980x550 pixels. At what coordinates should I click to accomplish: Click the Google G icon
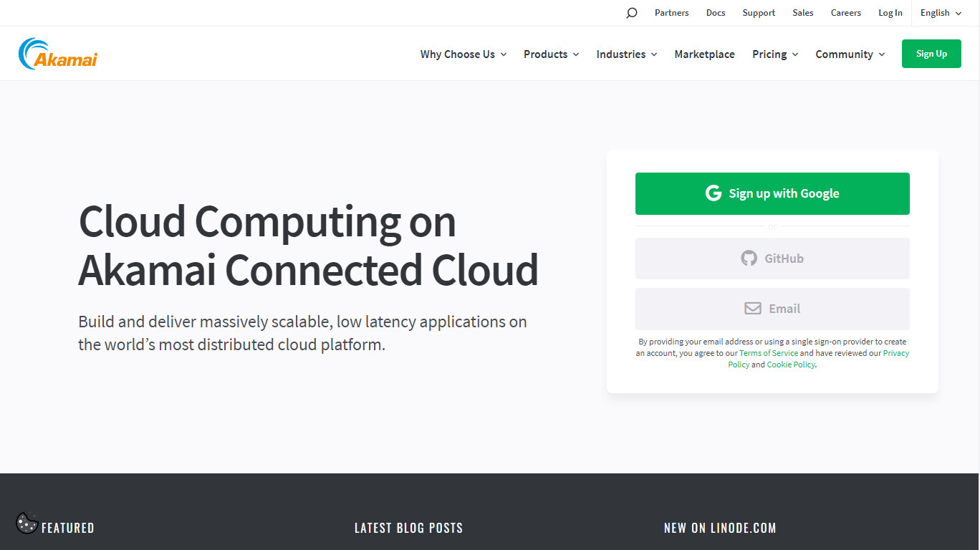pyautogui.click(x=714, y=193)
